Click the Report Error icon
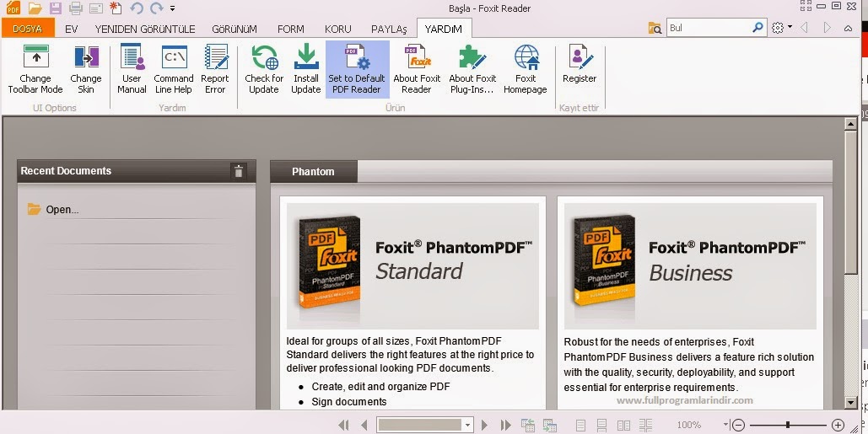 [215, 56]
